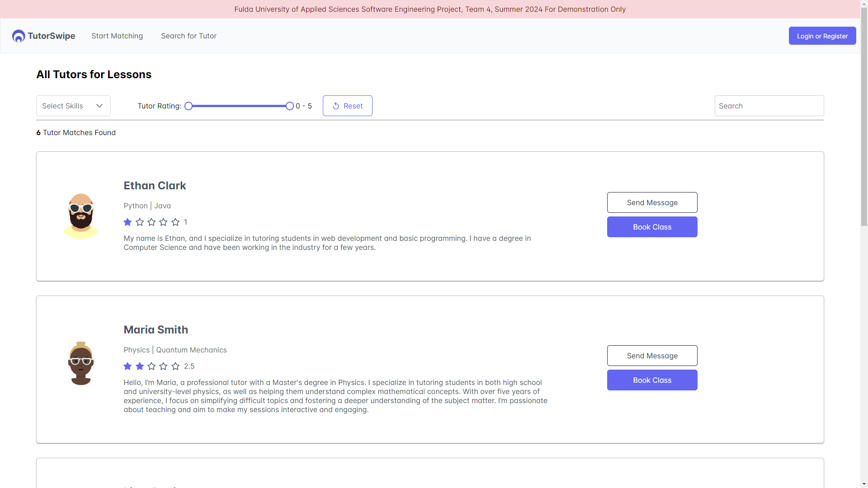Click the second filled star for Maria Smith

(x=140, y=366)
